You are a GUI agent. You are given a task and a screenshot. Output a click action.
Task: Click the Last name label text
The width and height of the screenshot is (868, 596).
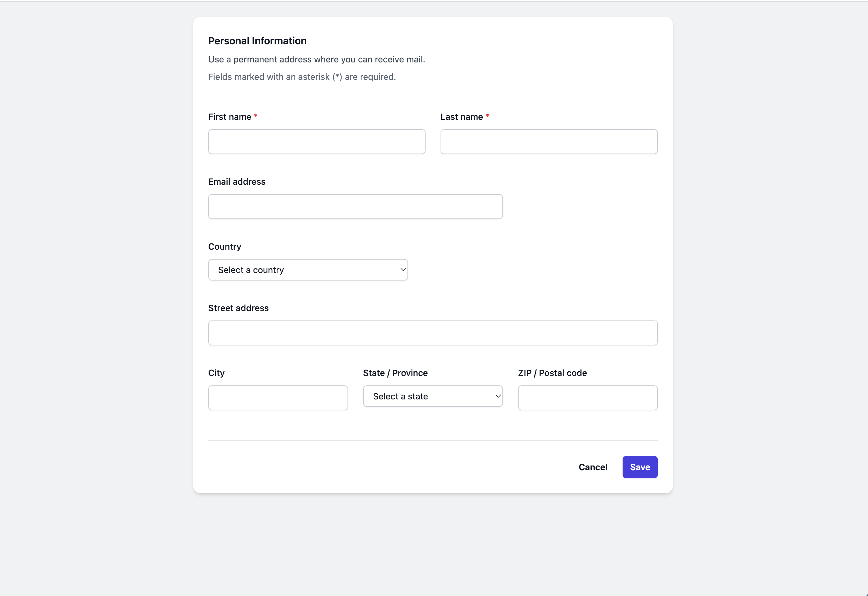coord(461,117)
